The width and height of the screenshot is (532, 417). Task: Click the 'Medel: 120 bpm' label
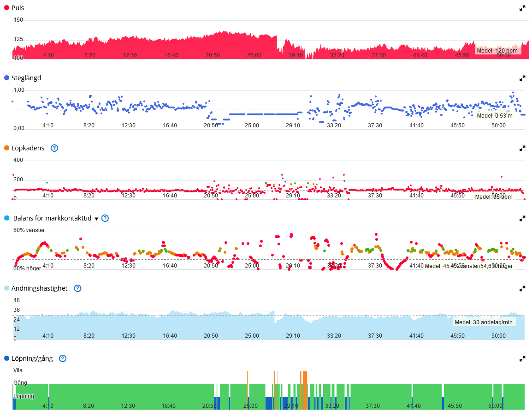497,51
